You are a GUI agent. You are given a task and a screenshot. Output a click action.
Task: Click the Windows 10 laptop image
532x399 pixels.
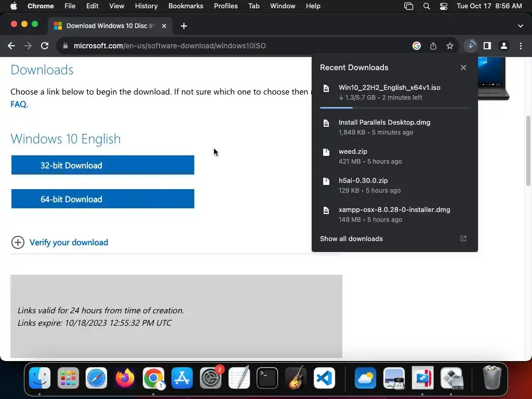494,78
